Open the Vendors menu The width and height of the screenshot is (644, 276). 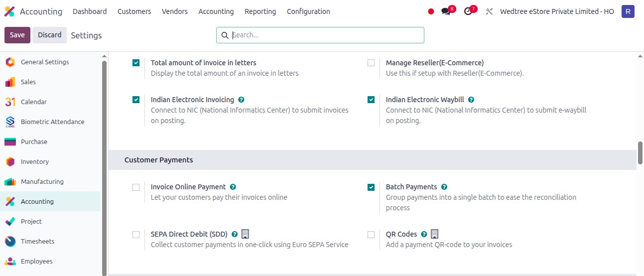pos(175,11)
